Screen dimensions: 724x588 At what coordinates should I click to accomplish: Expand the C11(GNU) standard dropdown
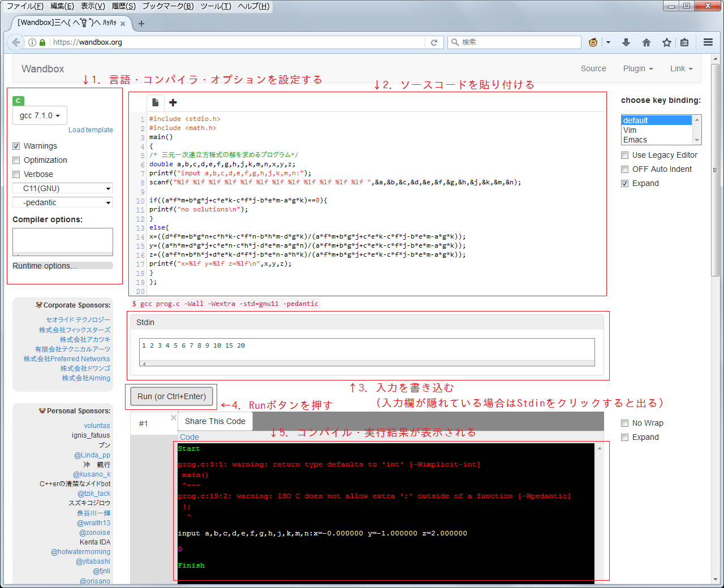(x=63, y=188)
